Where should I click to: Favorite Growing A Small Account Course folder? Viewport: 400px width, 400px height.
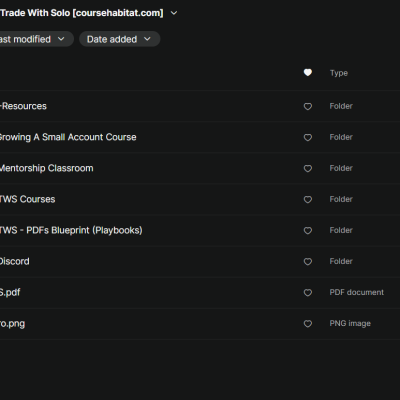[308, 137]
